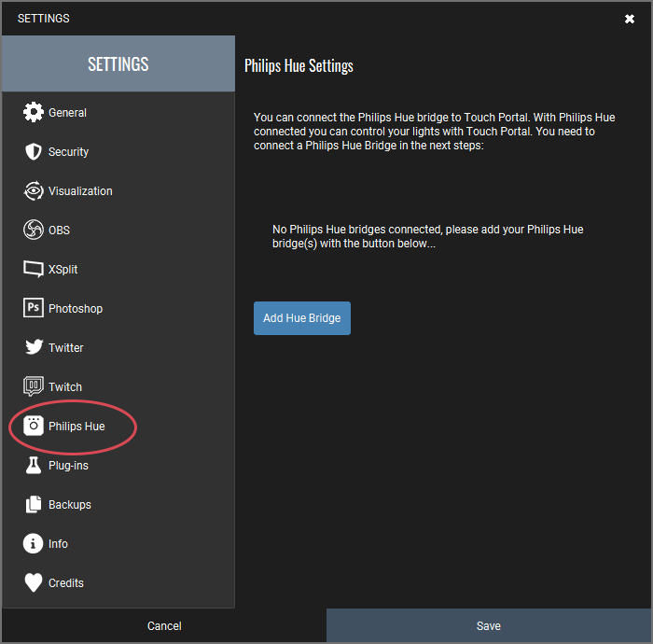Click the Twitch logo icon
The width and height of the screenshot is (653, 644).
point(34,387)
